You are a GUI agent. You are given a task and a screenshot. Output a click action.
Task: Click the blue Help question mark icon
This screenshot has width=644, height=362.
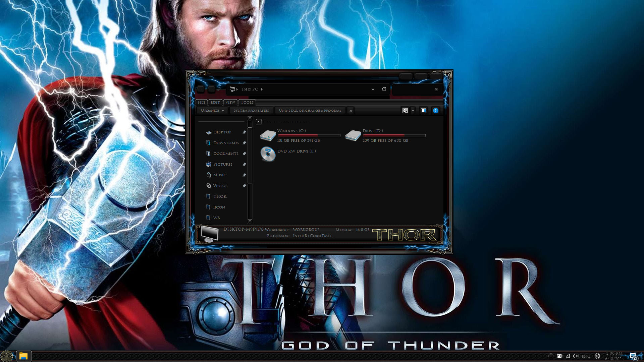click(x=435, y=111)
